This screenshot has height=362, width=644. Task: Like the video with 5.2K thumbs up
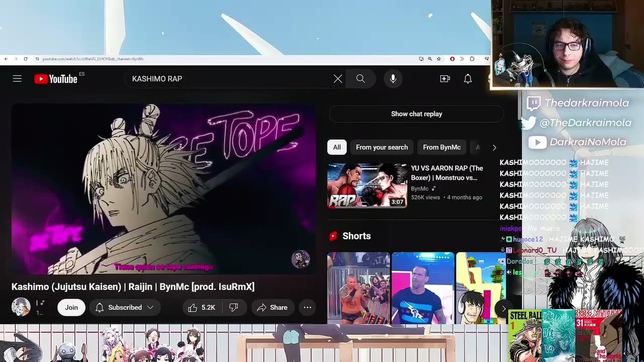tap(201, 307)
